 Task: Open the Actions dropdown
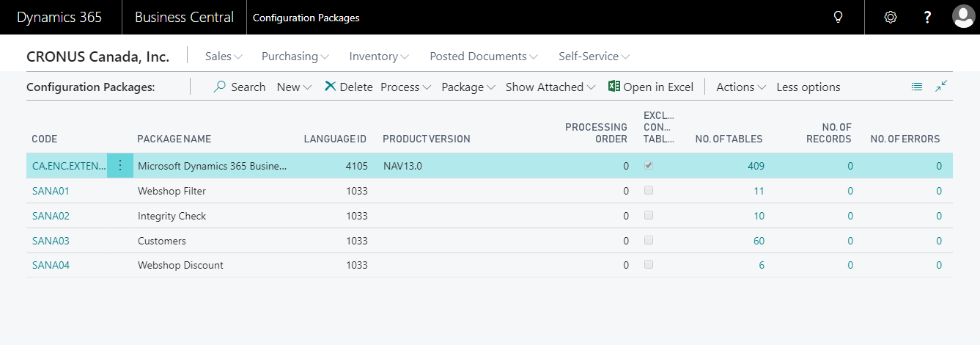click(741, 87)
